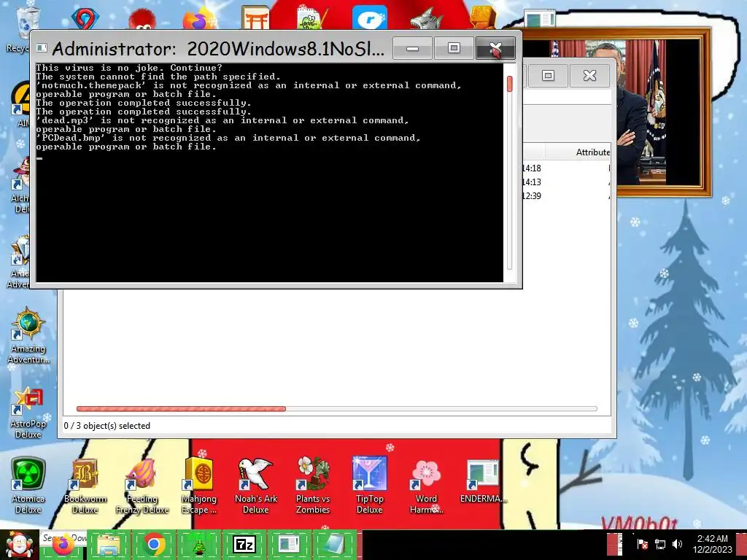Viewport: 747px width, 560px height.
Task: Open the ENDERMA... desktop shortcut
Action: click(x=483, y=481)
